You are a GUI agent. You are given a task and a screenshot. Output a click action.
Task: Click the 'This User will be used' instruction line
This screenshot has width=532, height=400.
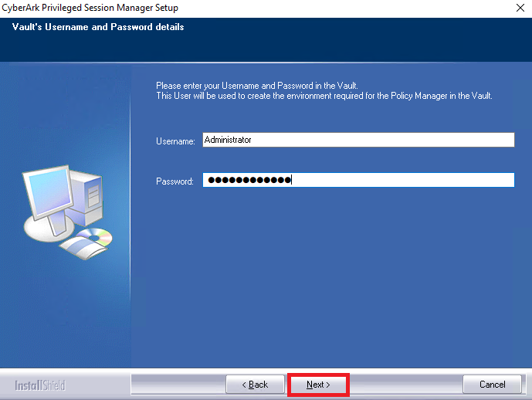click(324, 96)
